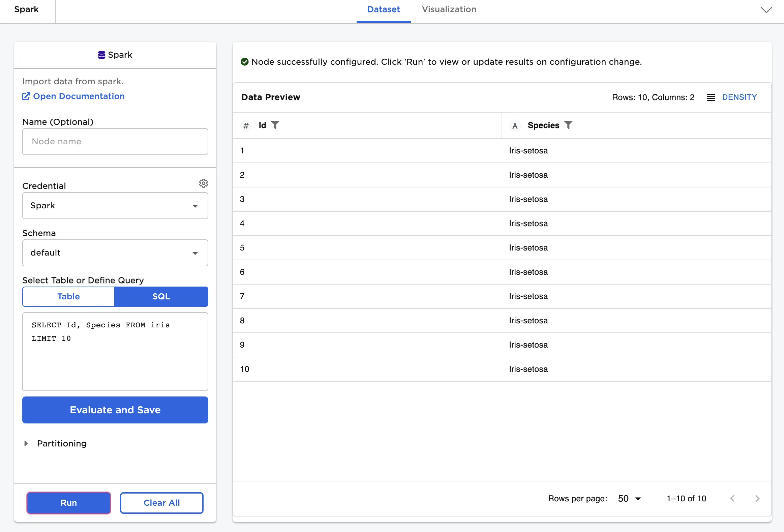Switch query mode to Table

click(68, 297)
